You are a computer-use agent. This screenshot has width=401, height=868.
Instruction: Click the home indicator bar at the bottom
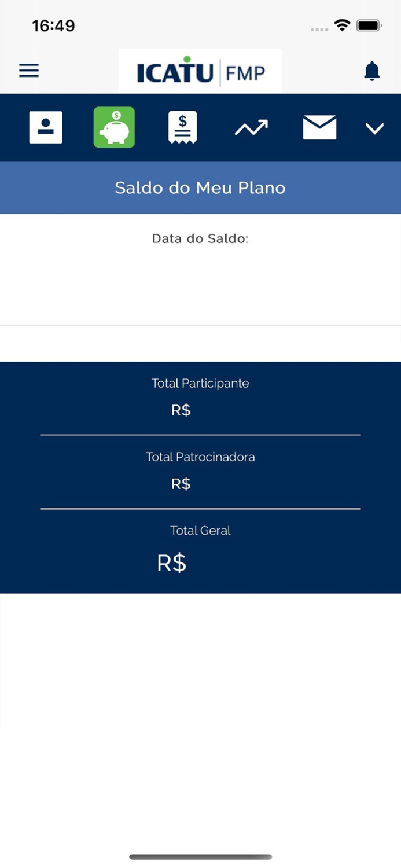[200, 857]
